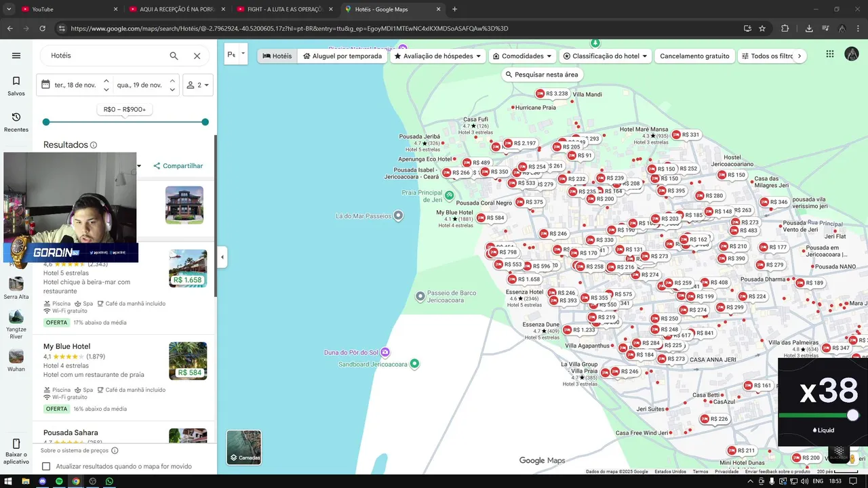The height and width of the screenshot is (488, 868).
Task: Check Atualizar resultados quando o mapa for movido
Action: point(46,466)
